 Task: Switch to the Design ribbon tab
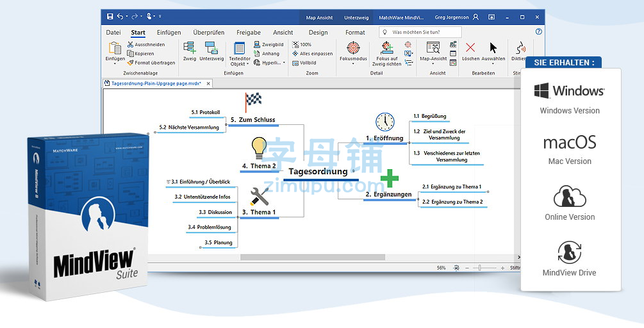coord(318,33)
